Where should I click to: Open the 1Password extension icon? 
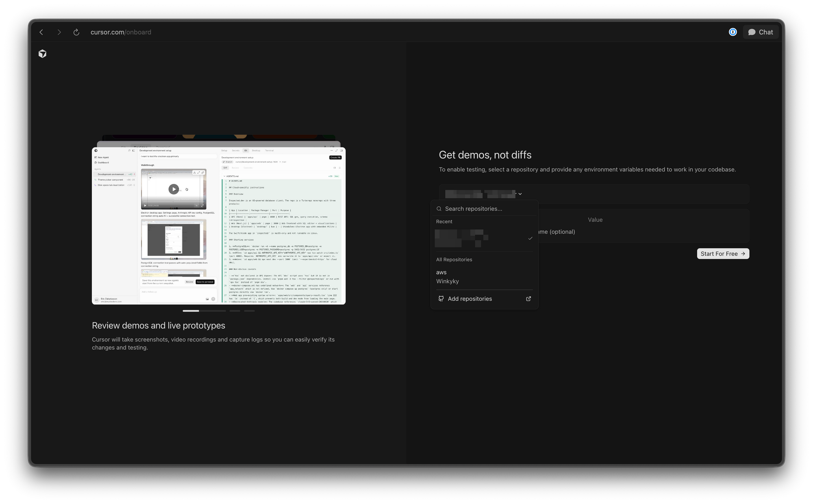click(x=733, y=32)
